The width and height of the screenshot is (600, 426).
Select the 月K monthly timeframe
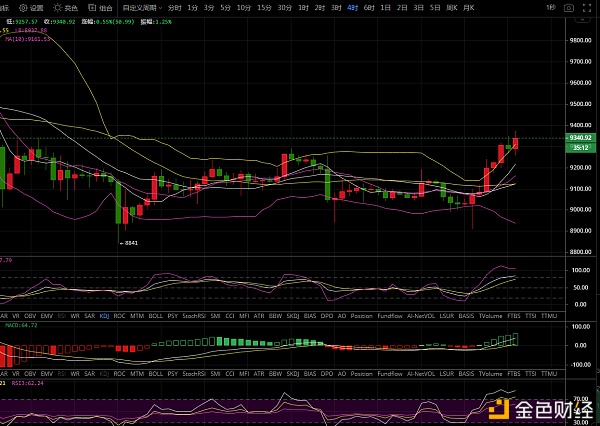click(469, 8)
